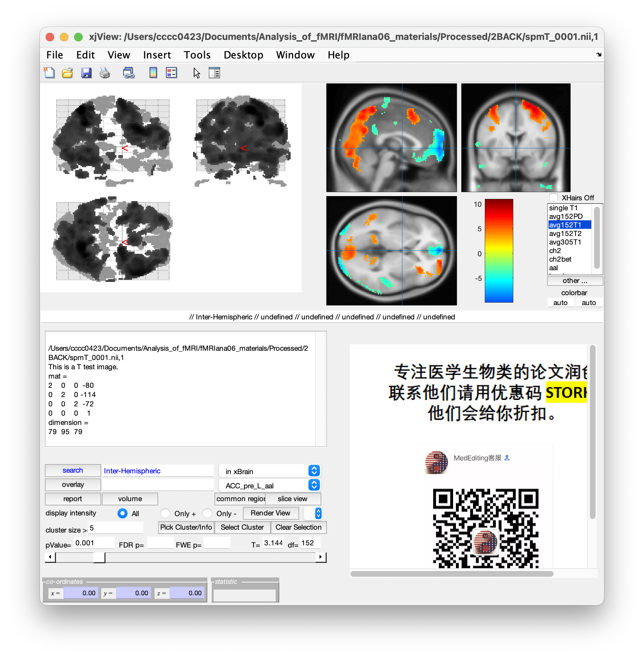The image size is (644, 658).
Task: Open the Desktop menu
Action: [x=244, y=55]
